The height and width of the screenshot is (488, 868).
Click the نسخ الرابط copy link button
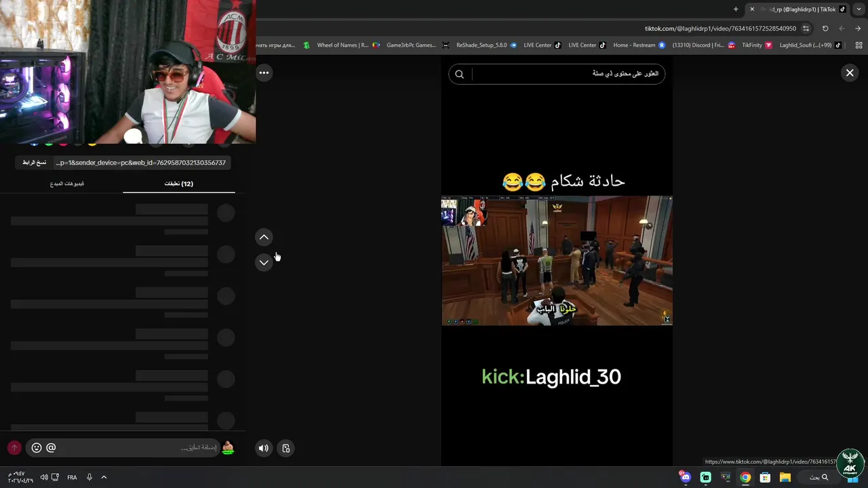click(35, 163)
